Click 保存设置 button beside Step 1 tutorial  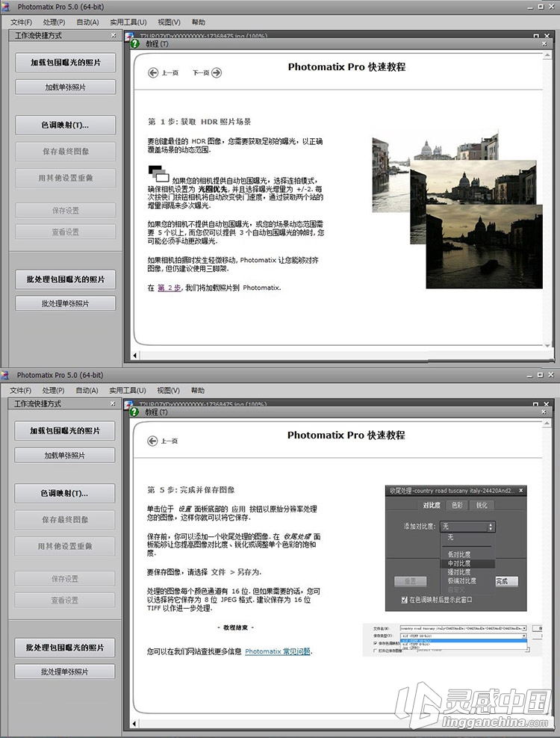point(66,211)
